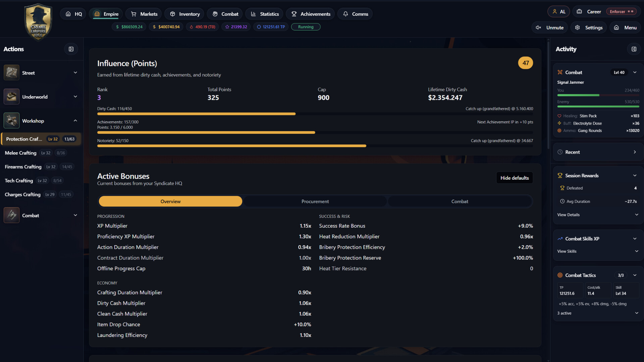Select Firearms Crafting in the Workshop list
The height and width of the screenshot is (362, 644).
coord(23,167)
